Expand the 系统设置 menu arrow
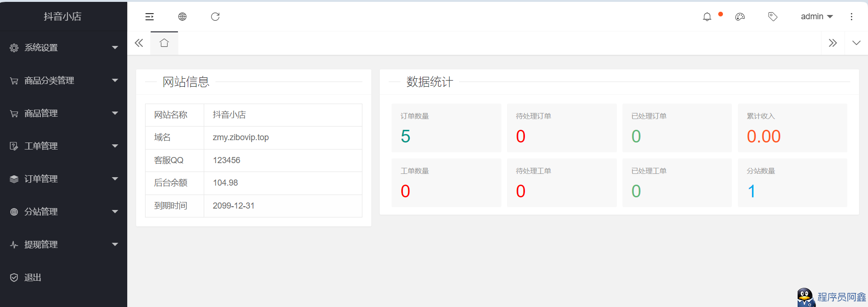This screenshot has height=307, width=868. [x=115, y=48]
